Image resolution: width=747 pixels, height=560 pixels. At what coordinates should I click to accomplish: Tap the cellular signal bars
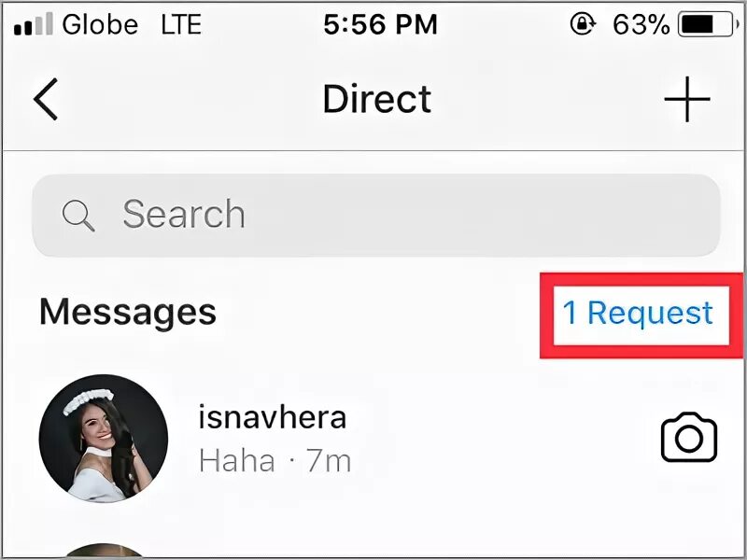34,24
